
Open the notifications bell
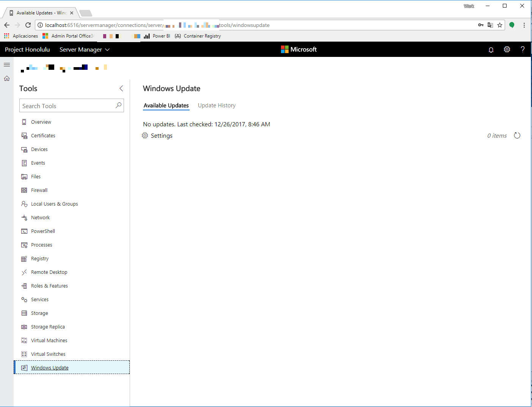(491, 50)
